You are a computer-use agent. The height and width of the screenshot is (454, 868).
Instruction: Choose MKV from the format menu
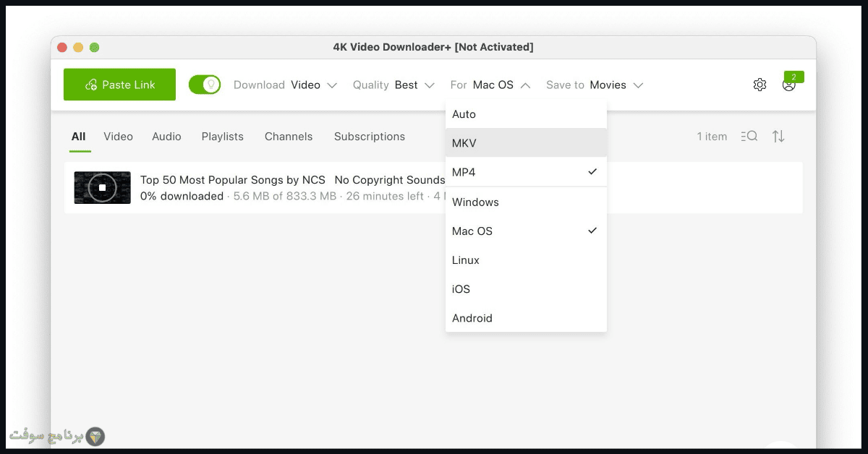tap(526, 143)
